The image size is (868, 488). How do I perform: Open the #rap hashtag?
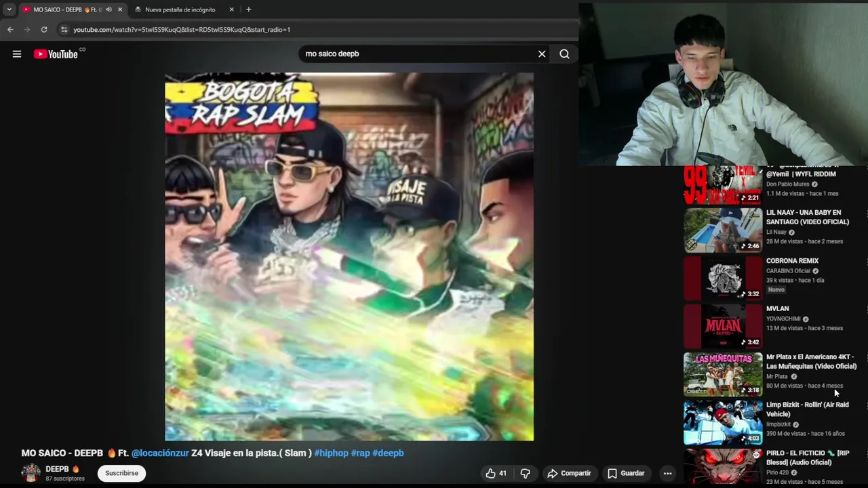click(x=360, y=453)
